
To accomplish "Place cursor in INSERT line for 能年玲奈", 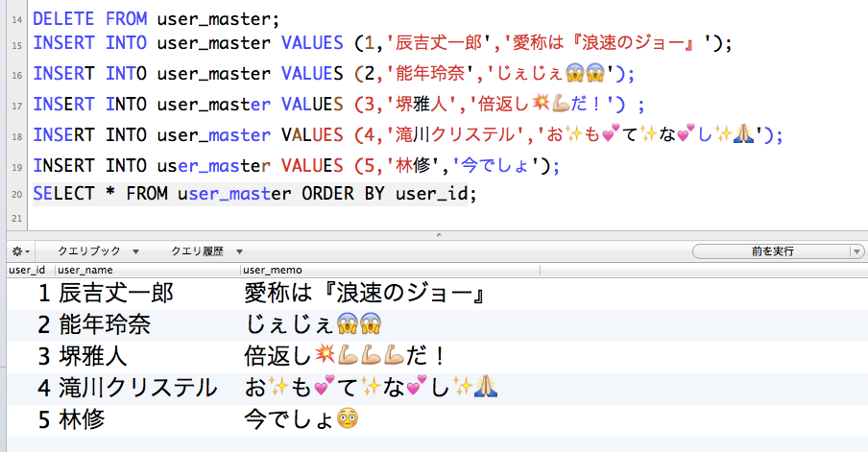I will point(333,74).
